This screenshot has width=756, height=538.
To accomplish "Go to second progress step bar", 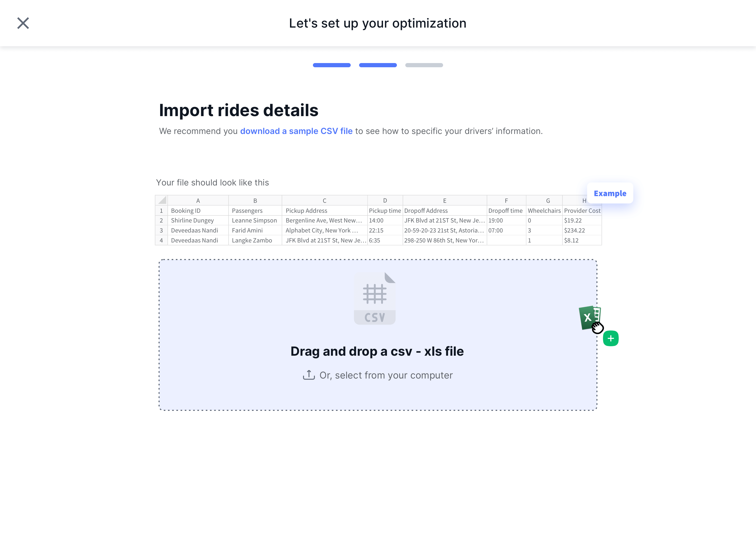I will 378,65.
